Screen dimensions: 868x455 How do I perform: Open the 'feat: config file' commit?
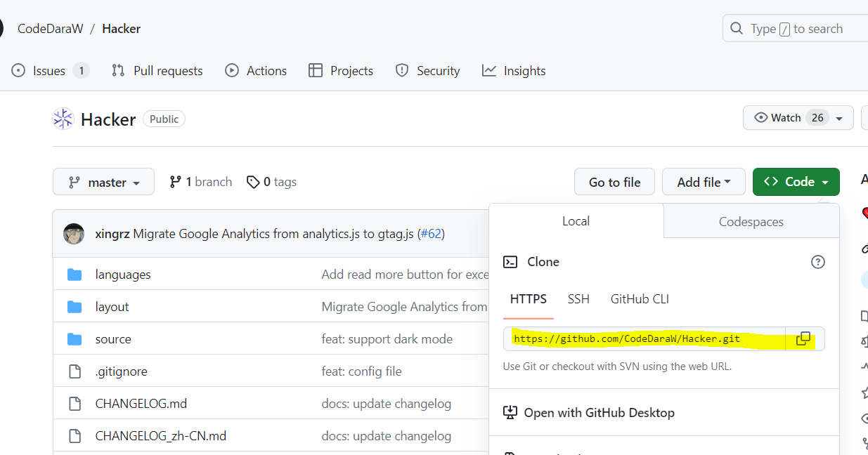coord(362,371)
